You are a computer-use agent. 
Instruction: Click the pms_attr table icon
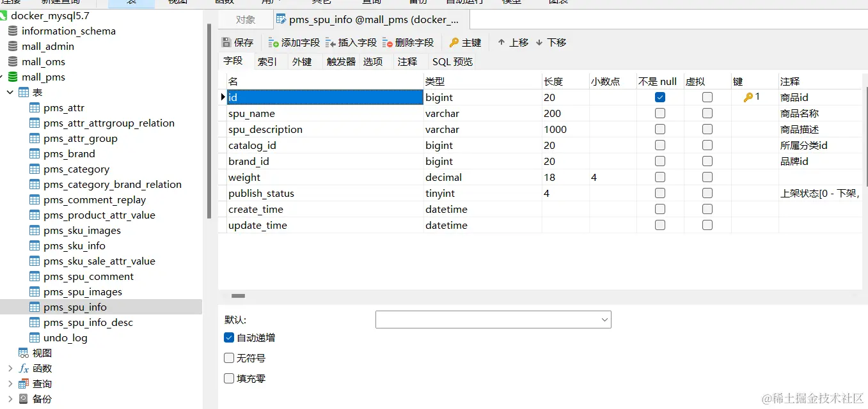(35, 107)
